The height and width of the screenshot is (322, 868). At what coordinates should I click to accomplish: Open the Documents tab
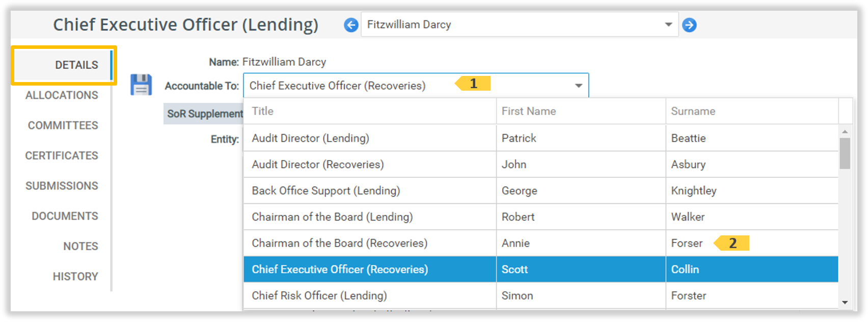tap(65, 216)
